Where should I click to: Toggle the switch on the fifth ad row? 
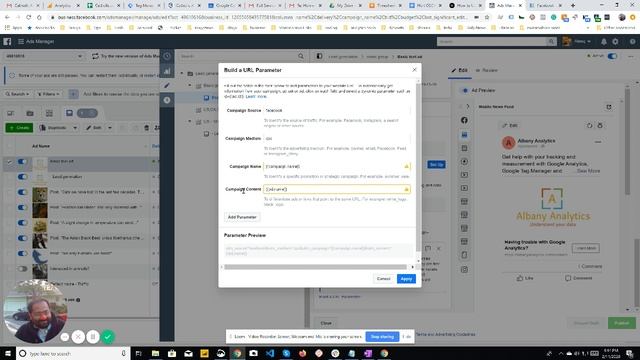point(22,222)
